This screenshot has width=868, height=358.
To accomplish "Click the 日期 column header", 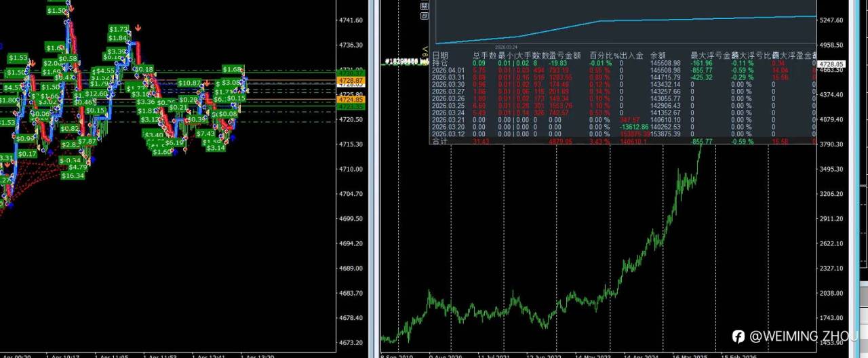I will click(440, 56).
